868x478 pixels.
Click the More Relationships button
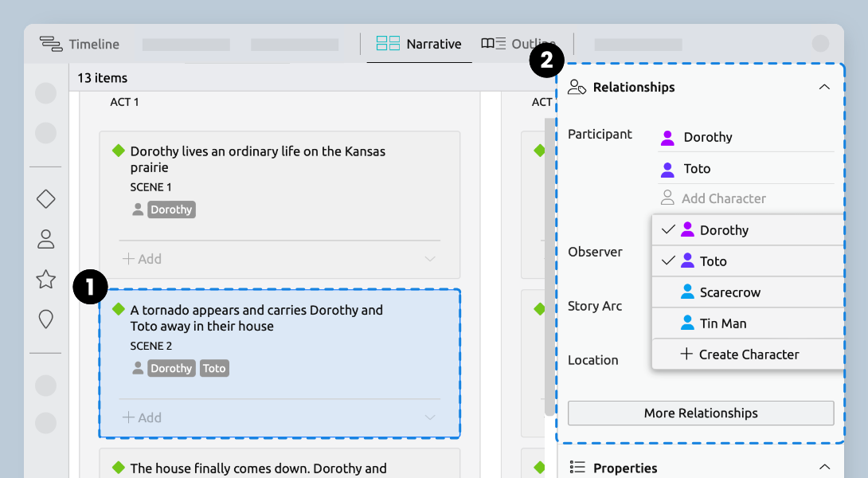click(x=701, y=413)
